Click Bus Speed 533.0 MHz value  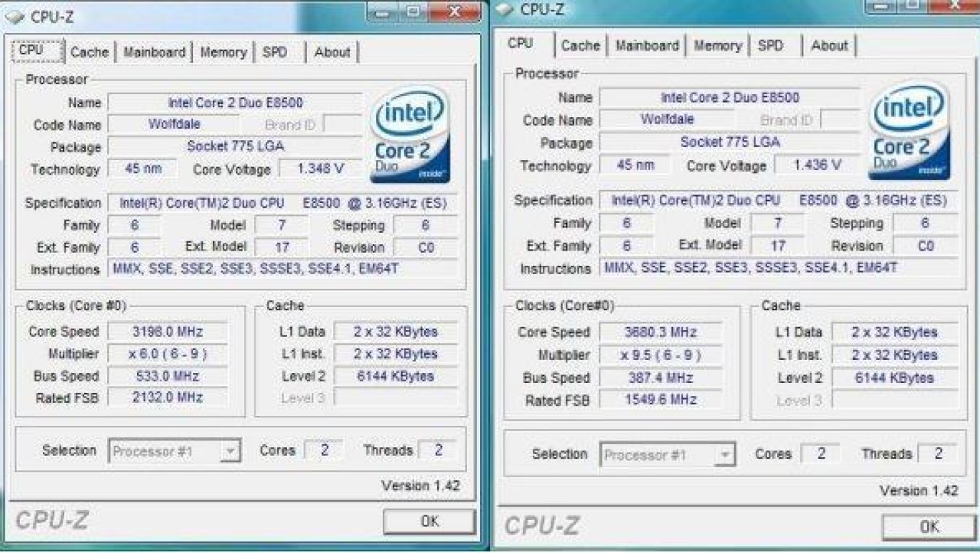(x=167, y=376)
